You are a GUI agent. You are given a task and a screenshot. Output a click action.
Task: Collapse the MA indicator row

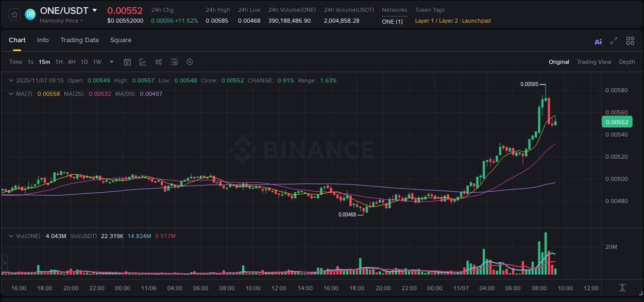(x=11, y=94)
